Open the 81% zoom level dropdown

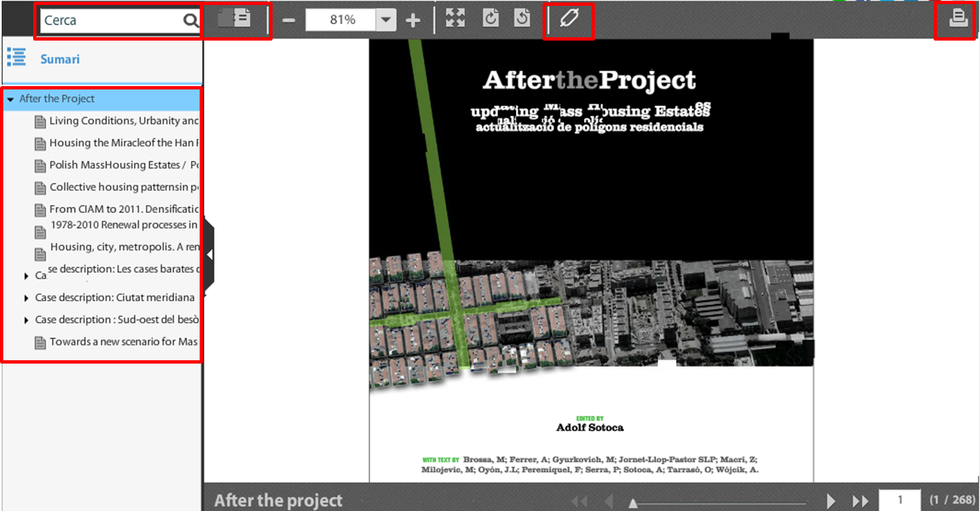tap(386, 20)
